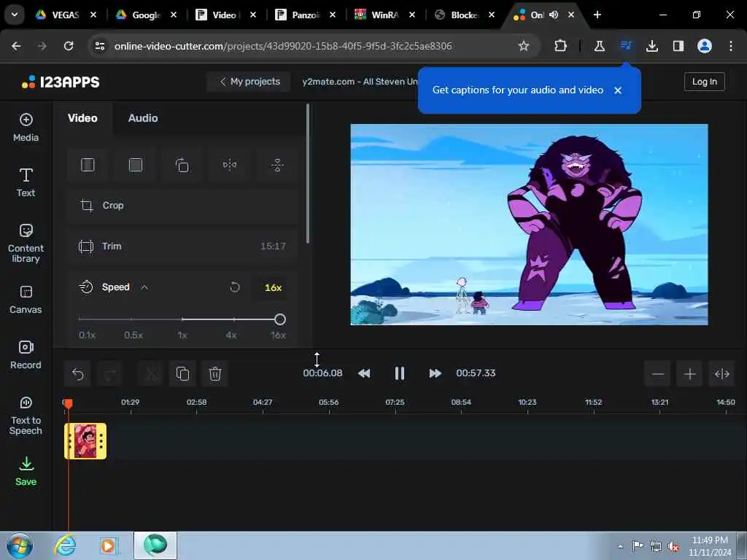Open the Trim option
This screenshot has height=560, width=747.
tap(182, 246)
